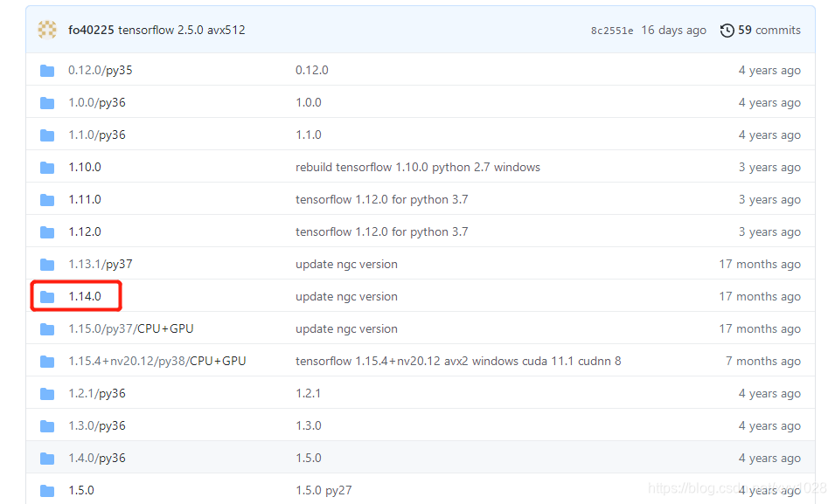
Task: Open the 1.11.0 folder
Action: coord(85,199)
